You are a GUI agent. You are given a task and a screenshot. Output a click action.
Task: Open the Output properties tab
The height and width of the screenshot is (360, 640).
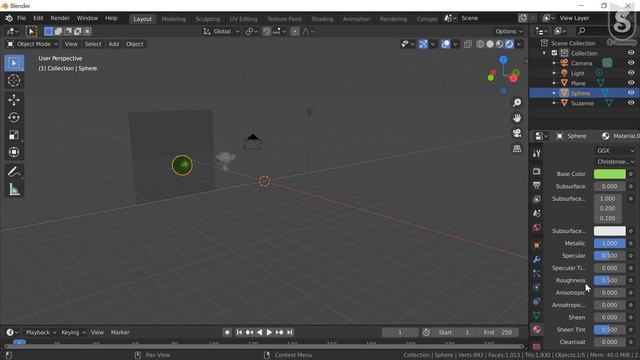click(537, 185)
